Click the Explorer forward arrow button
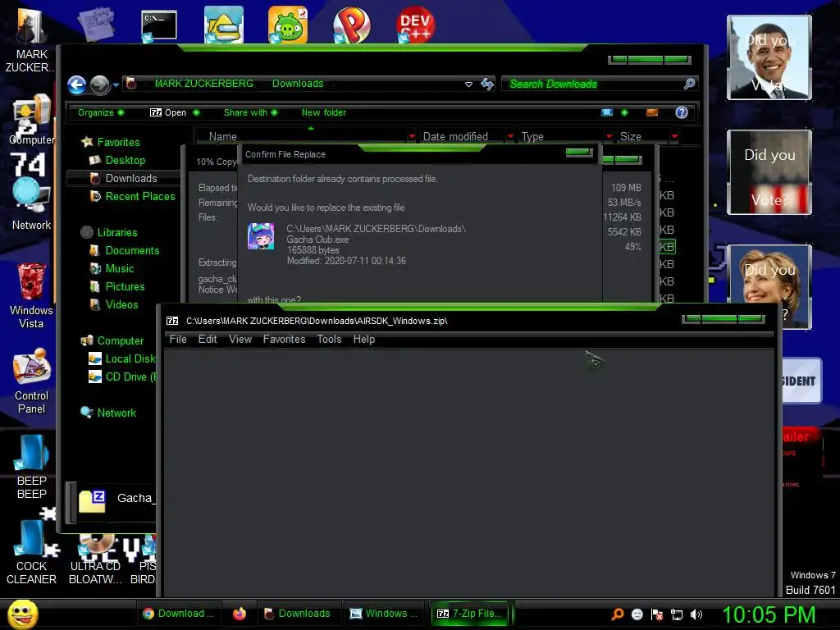Screen dimensions: 840x630 99,84
